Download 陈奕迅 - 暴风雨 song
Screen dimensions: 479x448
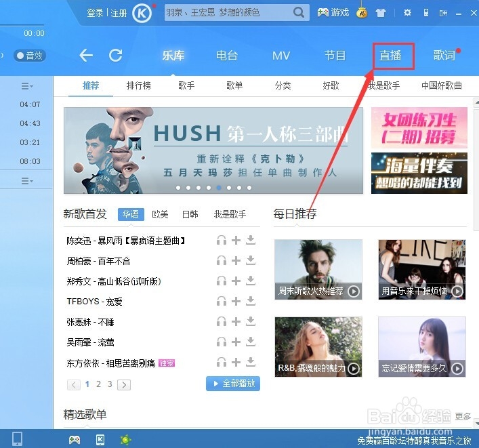pyautogui.click(x=251, y=240)
